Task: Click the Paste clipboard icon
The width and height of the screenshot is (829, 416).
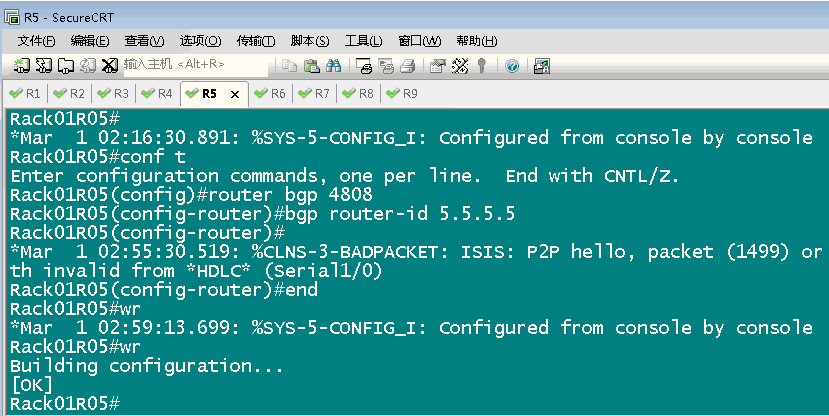Action: tap(312, 66)
